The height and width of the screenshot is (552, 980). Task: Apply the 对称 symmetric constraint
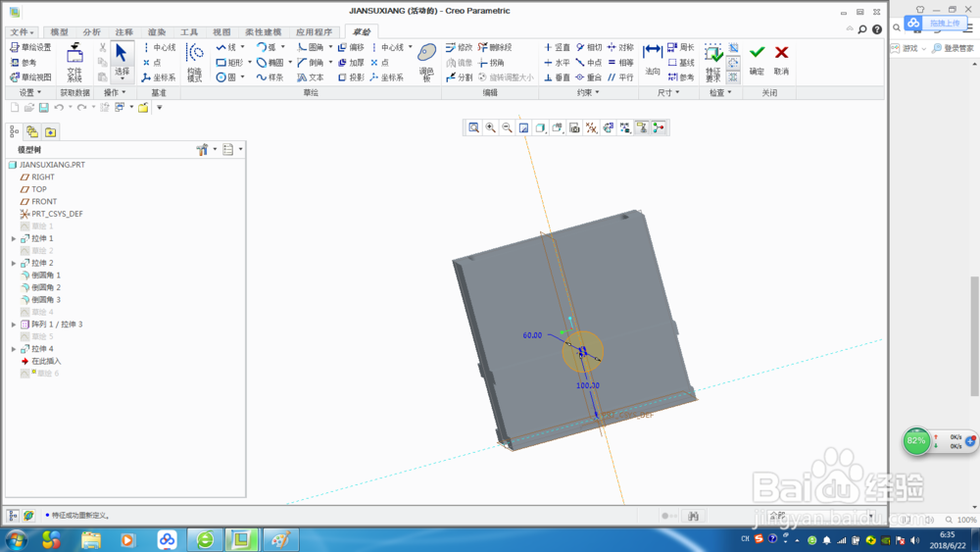[620, 47]
